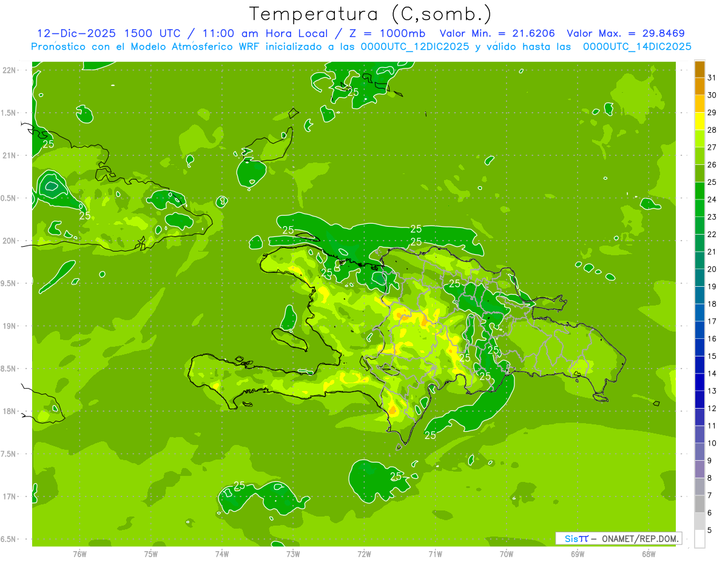Click the valid-until time "0000UTC_14DIC2025"
This screenshot has width=728, height=562.
coord(637,47)
